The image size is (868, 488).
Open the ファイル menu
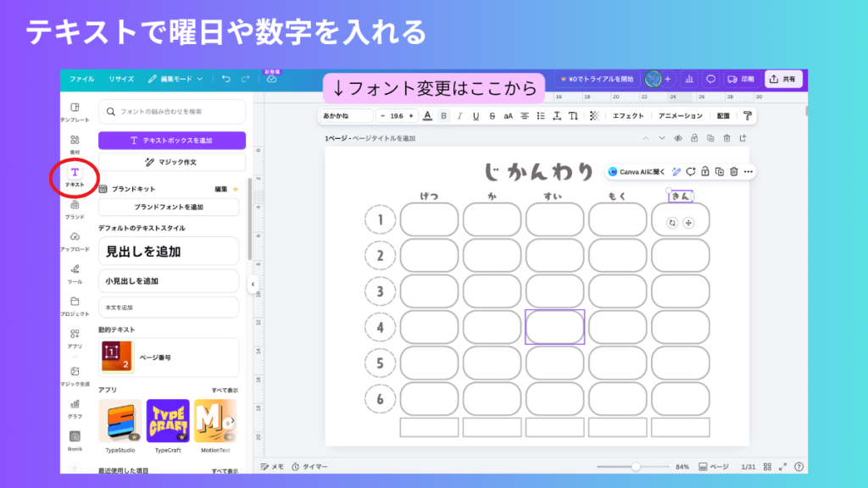[x=81, y=79]
